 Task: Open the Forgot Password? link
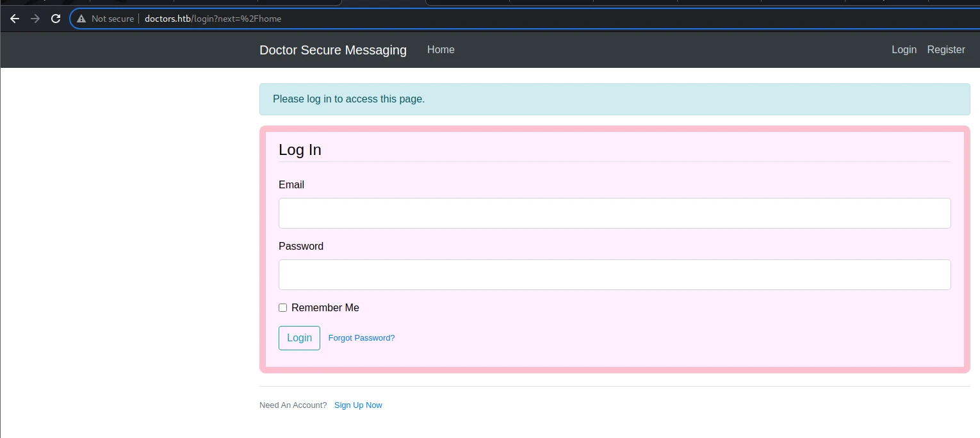[x=361, y=338]
